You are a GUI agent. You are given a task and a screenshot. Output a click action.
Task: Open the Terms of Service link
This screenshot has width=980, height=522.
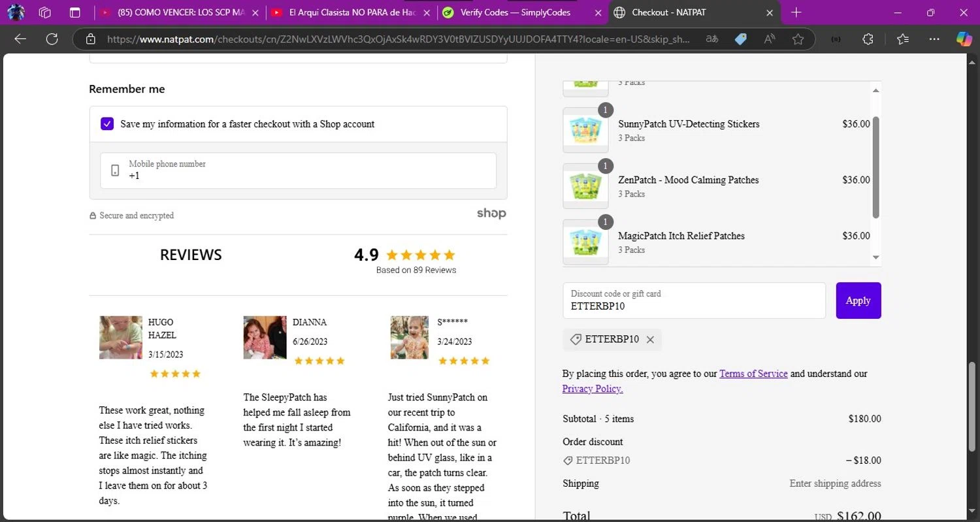point(753,374)
